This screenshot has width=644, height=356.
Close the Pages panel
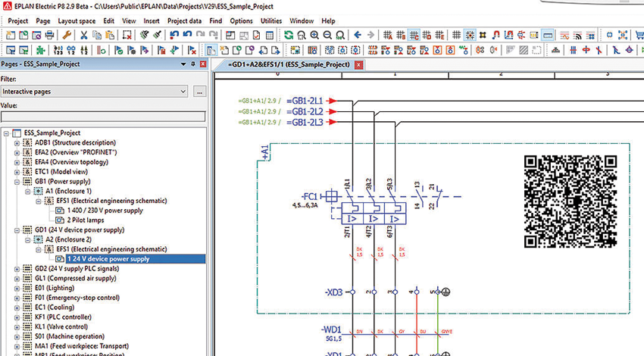(x=203, y=64)
